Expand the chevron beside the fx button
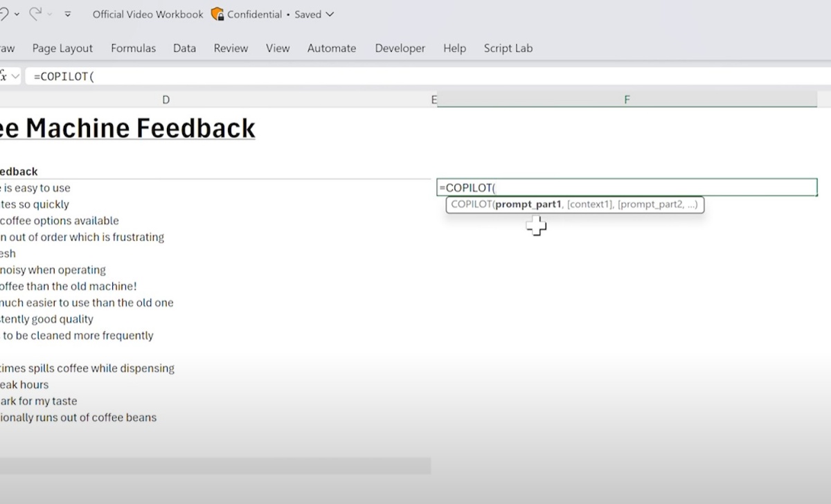 [15, 76]
